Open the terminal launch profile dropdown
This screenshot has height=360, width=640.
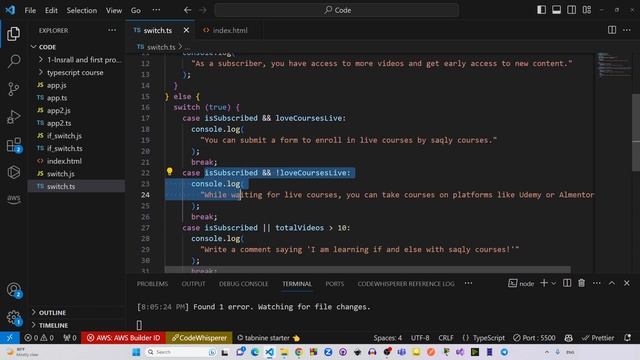[553, 283]
